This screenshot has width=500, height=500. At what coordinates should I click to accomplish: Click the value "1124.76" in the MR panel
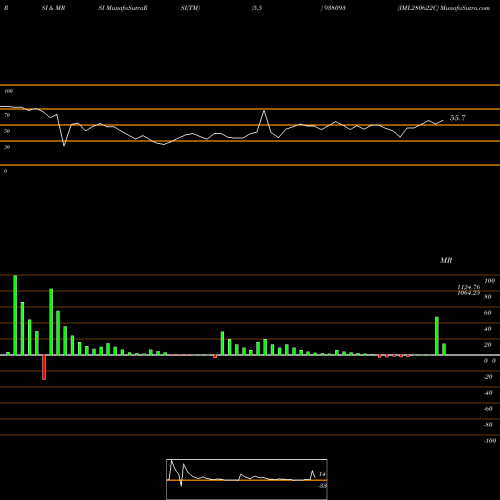[469, 287]
